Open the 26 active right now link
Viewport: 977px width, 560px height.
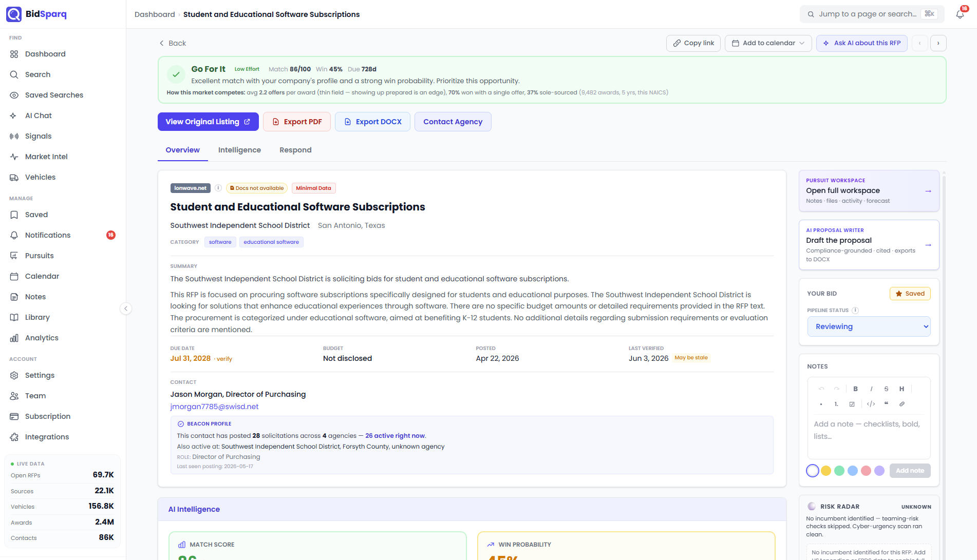(395, 436)
